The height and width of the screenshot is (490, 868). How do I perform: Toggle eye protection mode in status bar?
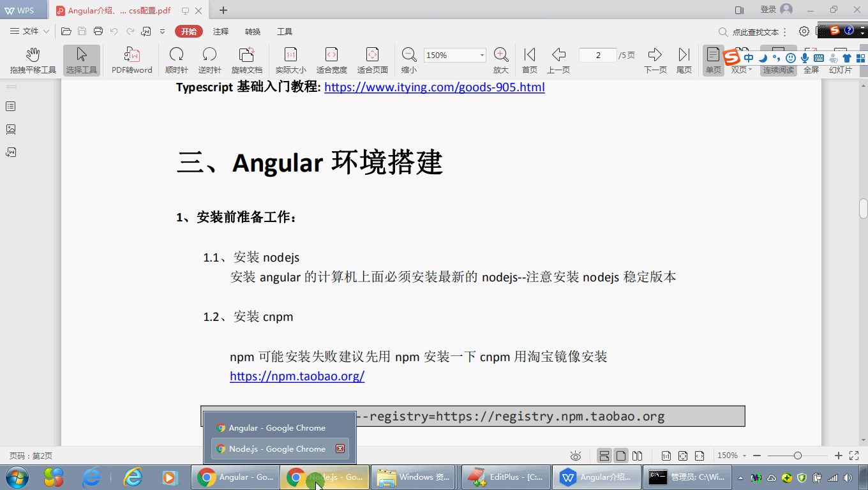[576, 456]
